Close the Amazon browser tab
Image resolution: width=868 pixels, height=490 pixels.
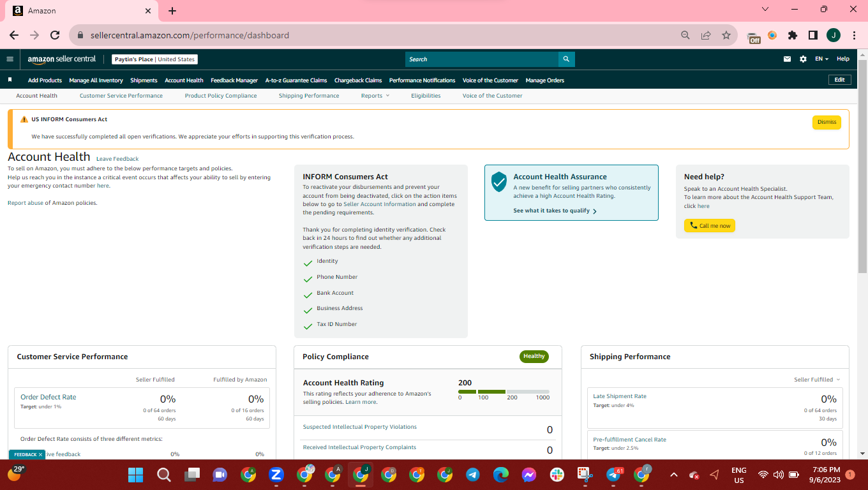click(148, 11)
